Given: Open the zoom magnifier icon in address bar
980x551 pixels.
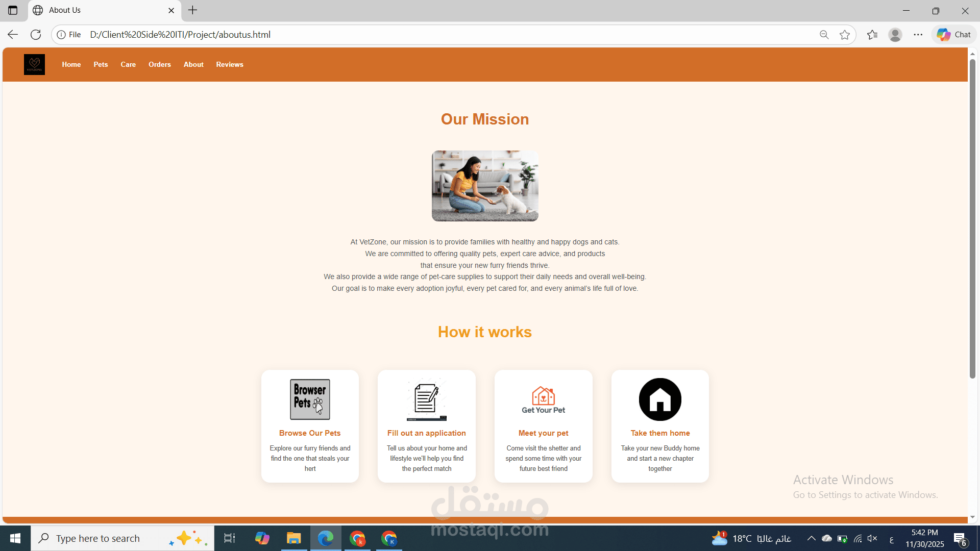Looking at the screenshot, I should coord(824,35).
